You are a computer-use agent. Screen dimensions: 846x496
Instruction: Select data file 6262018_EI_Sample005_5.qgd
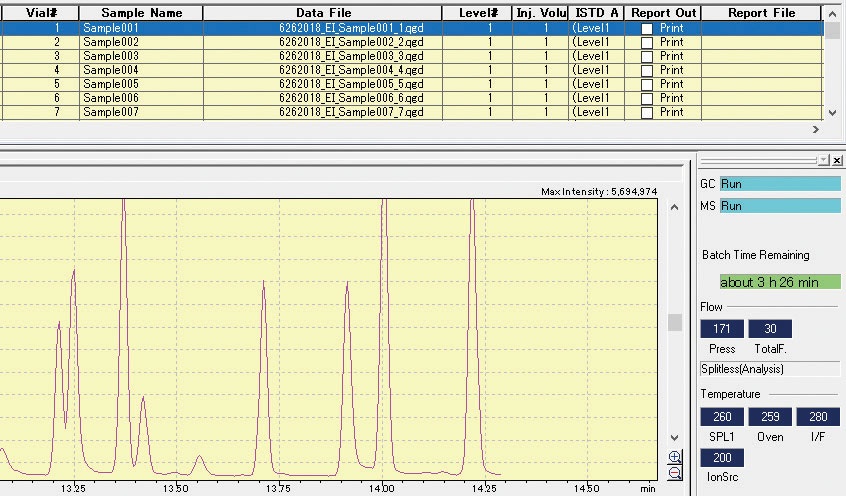tap(351, 85)
